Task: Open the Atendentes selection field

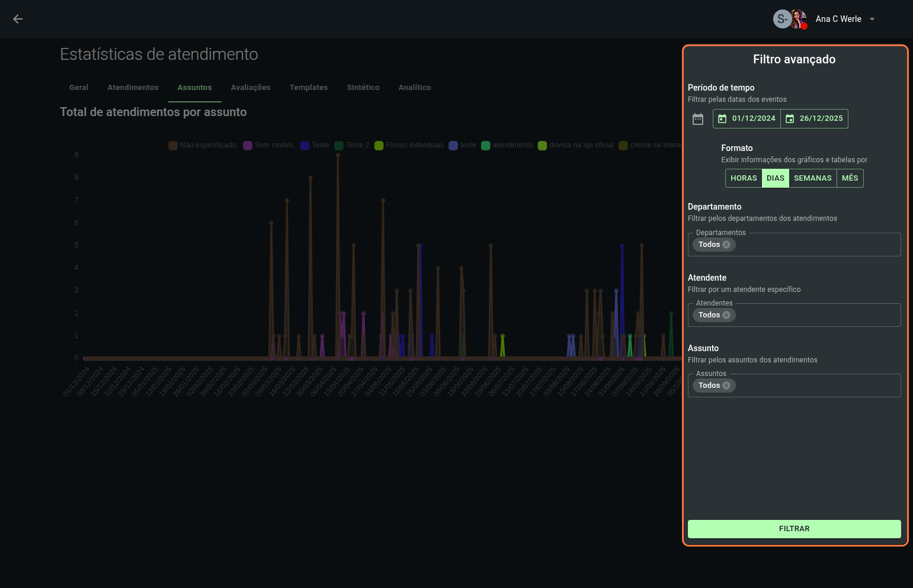Action: (818, 315)
